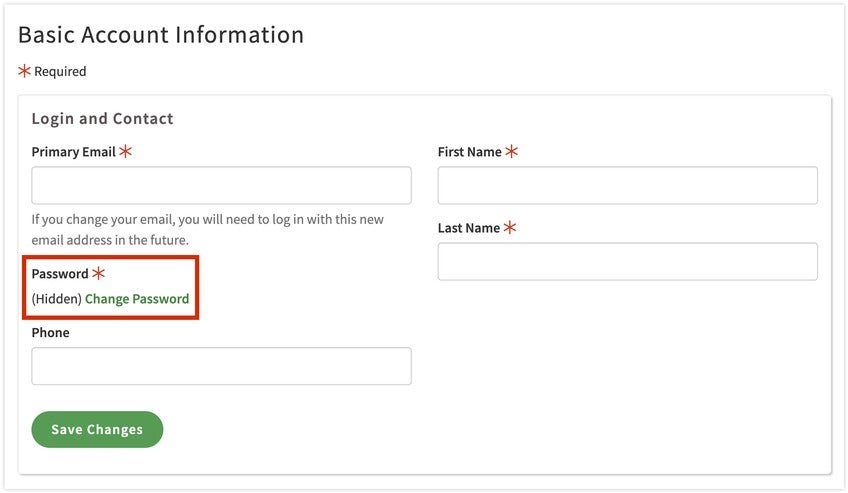
Task: Click the asterisk icon beside Last Name
Action: (x=509, y=228)
